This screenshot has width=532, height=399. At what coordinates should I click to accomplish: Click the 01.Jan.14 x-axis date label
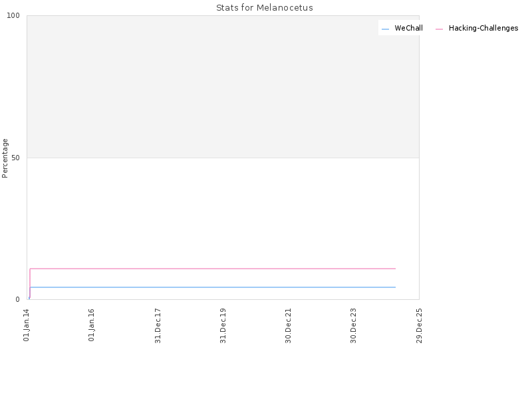tap(27, 325)
